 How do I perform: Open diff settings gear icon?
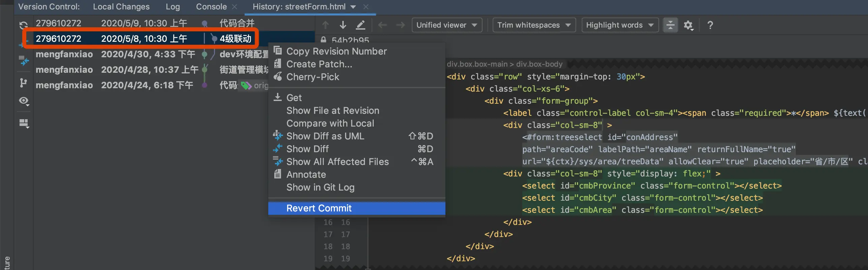[x=688, y=25]
